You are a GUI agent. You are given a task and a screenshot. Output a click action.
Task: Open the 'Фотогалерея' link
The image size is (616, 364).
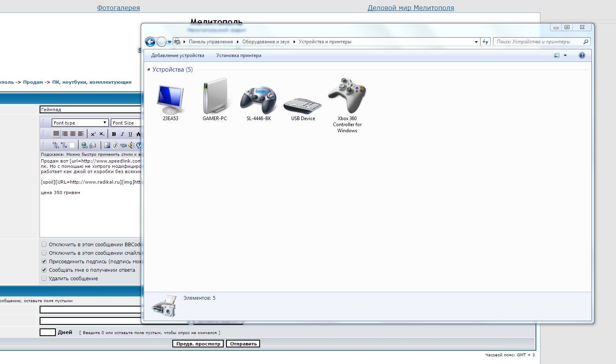tap(119, 8)
